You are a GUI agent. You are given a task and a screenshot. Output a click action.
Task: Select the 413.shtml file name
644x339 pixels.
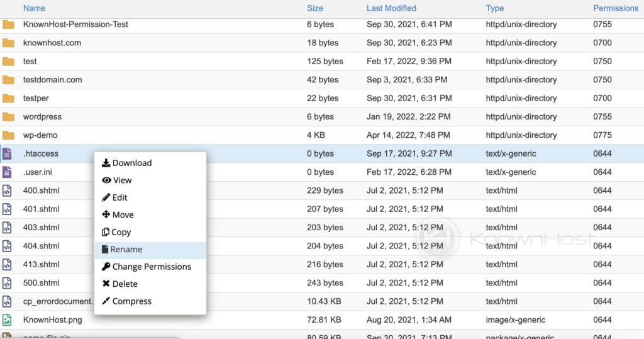coord(41,265)
